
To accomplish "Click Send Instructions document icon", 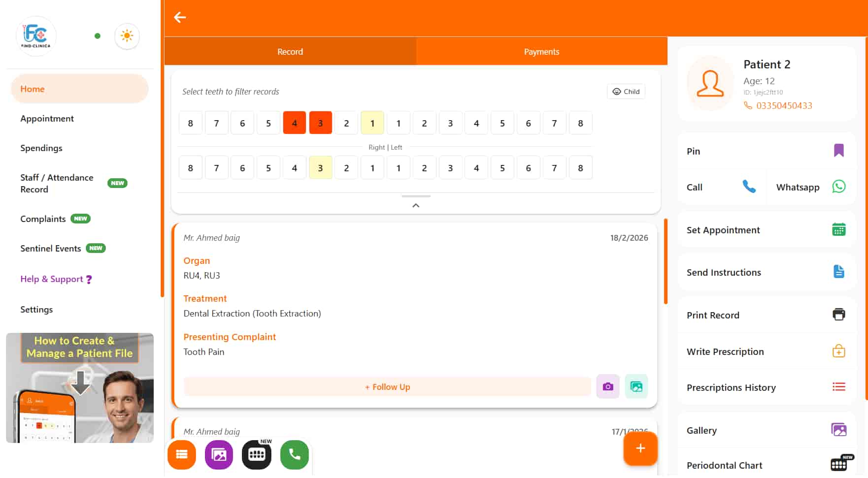I will point(839,272).
